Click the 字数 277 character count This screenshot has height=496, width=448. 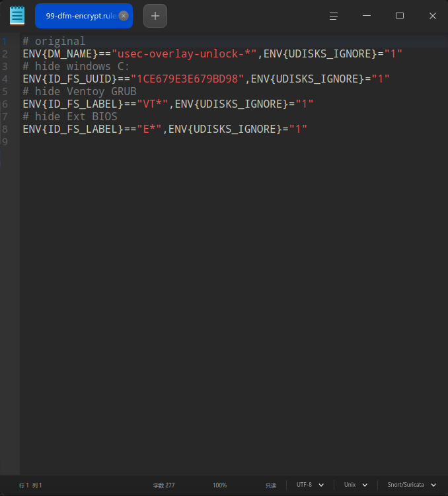164,485
